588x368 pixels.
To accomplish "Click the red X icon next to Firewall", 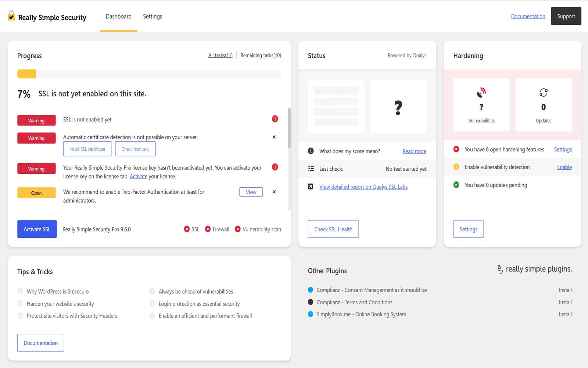I will (208, 229).
